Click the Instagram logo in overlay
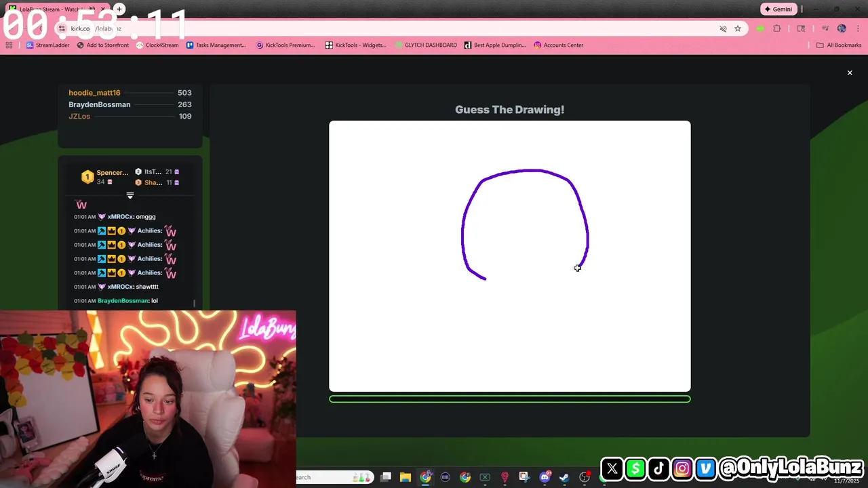The height and width of the screenshot is (488, 868). pos(682,468)
